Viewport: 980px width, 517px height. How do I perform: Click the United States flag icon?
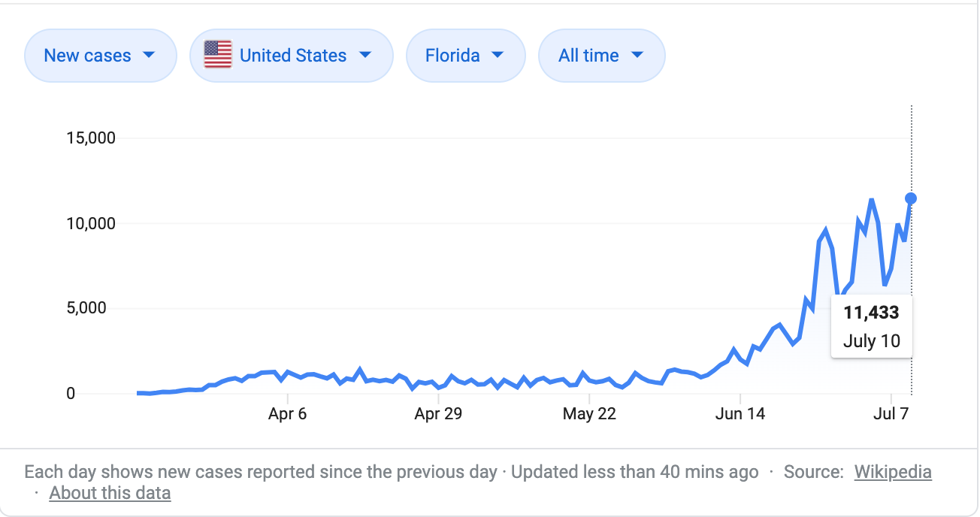point(218,55)
